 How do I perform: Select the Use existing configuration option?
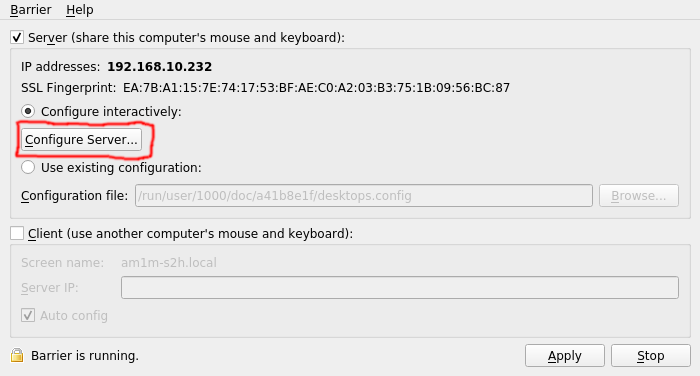pos(28,167)
